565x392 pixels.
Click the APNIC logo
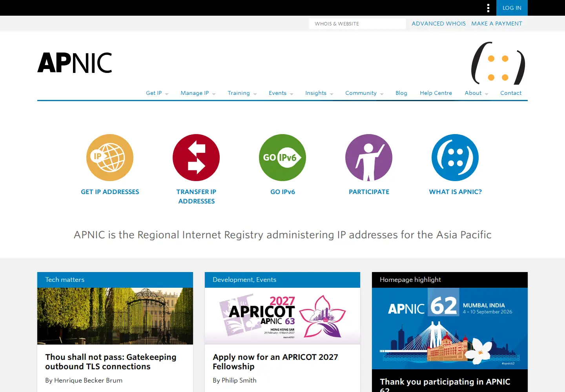(x=75, y=63)
